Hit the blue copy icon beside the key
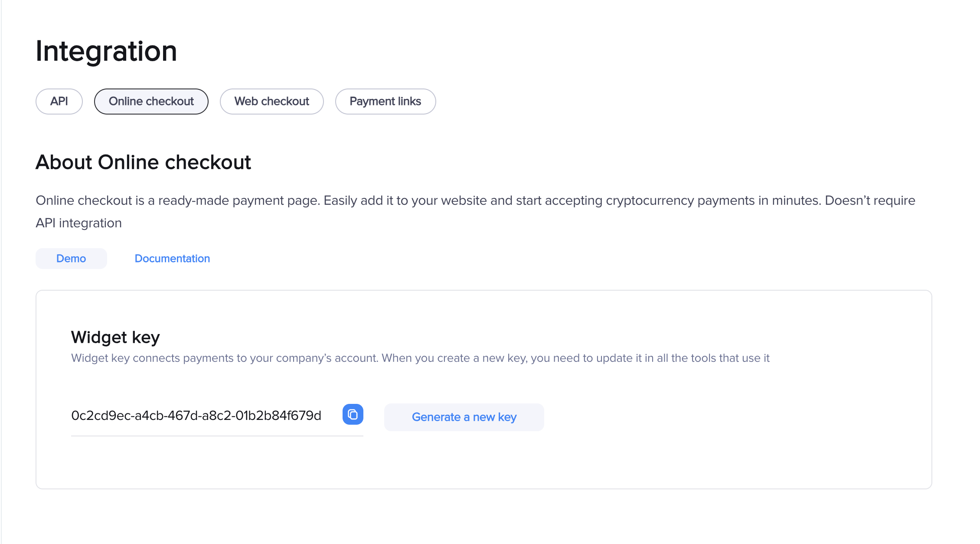The height and width of the screenshot is (544, 980). click(x=353, y=415)
